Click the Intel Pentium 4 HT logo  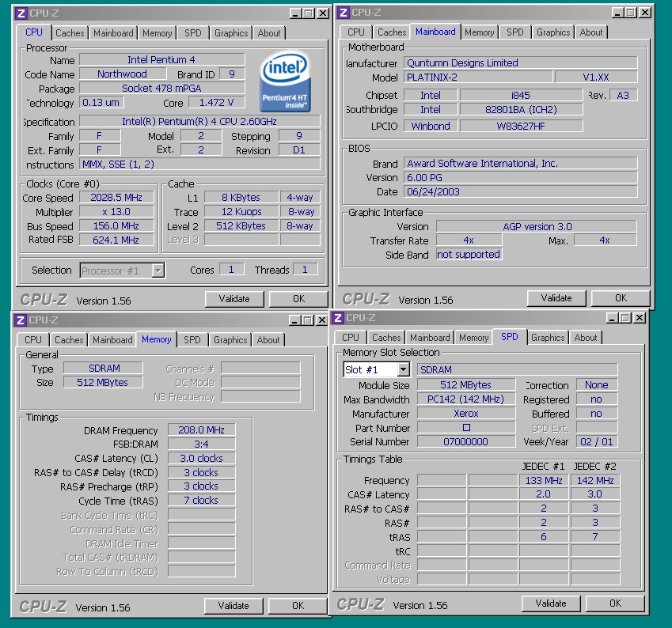click(285, 81)
